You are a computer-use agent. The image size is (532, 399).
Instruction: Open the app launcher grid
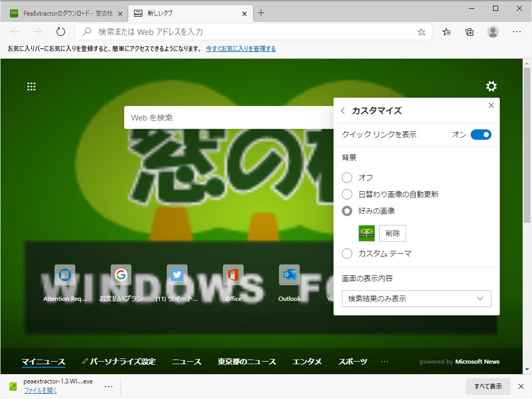click(31, 86)
